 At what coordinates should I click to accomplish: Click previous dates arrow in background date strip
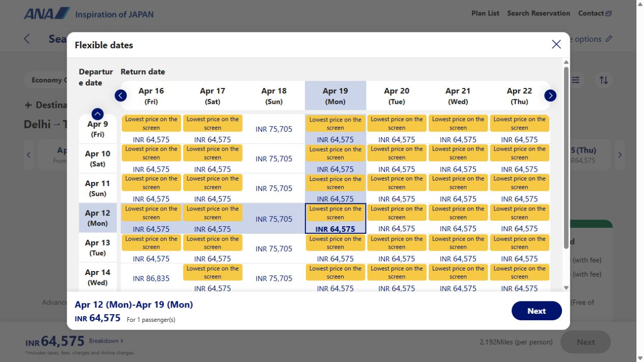tap(29, 155)
